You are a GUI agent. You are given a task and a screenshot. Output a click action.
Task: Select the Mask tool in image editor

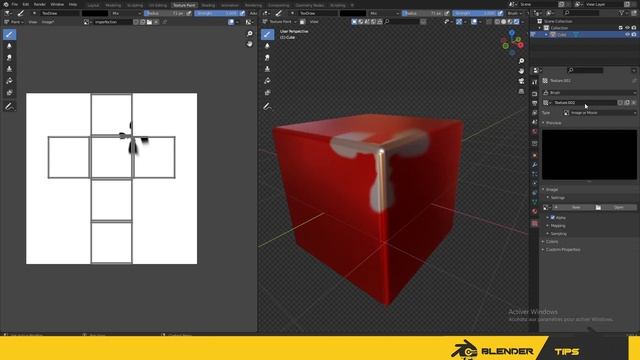[x=9, y=93]
